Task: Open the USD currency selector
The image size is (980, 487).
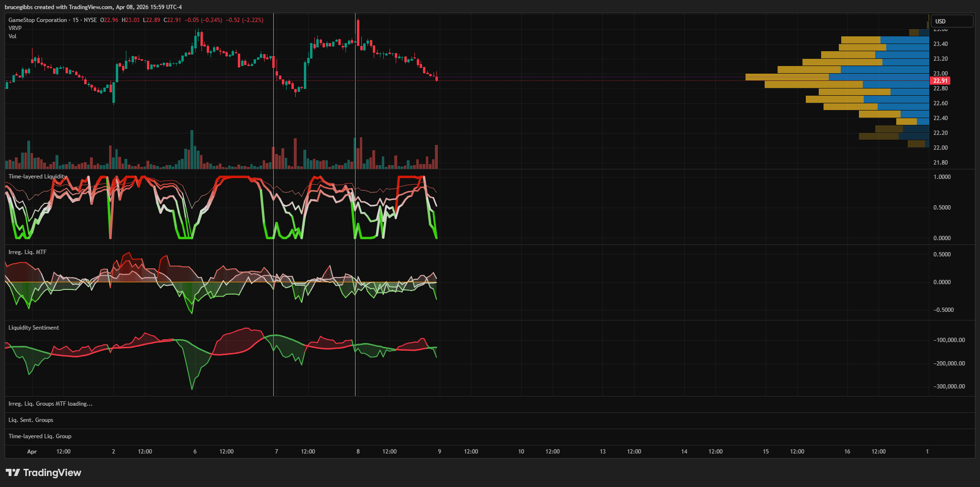Action: [951, 21]
